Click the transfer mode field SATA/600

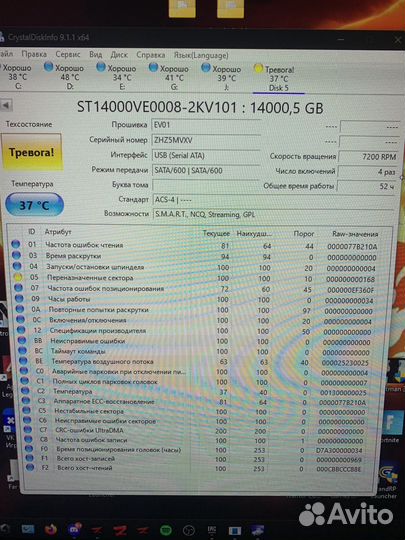point(206,170)
